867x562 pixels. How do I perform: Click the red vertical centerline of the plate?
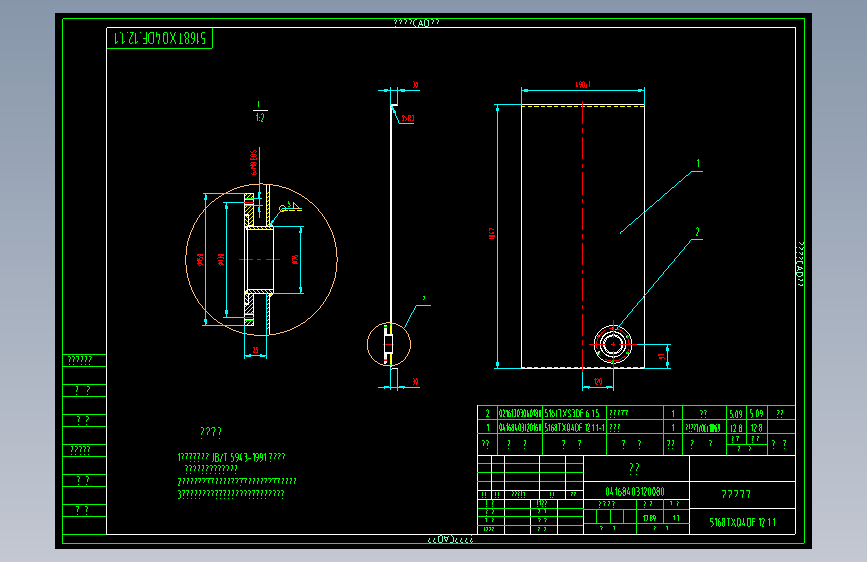(x=582, y=235)
